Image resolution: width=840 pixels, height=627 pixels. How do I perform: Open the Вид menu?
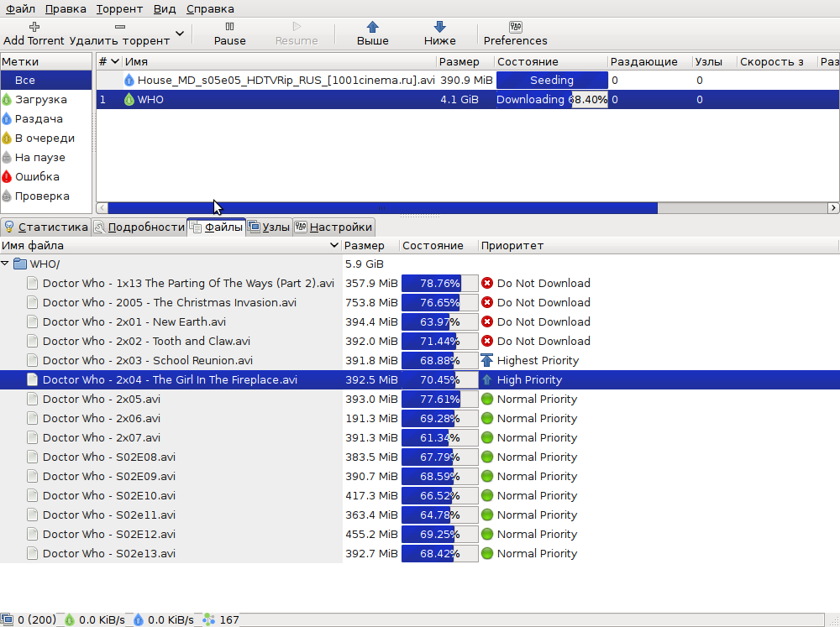point(165,9)
